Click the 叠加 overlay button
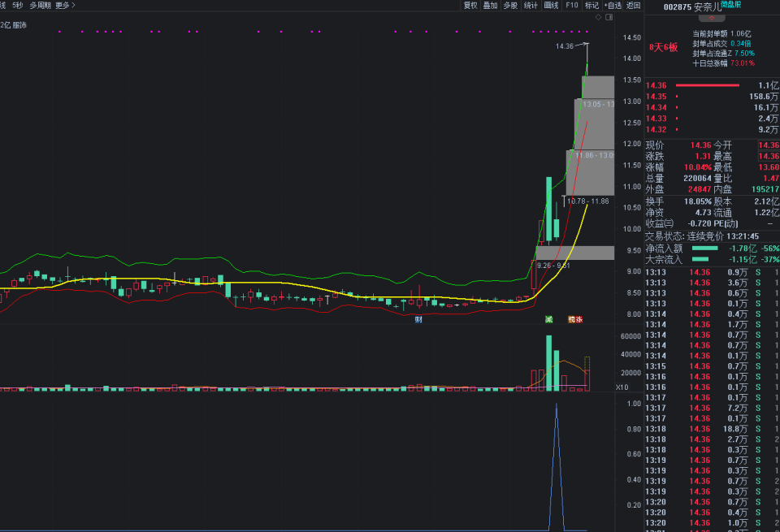This screenshot has width=780, height=532. pos(490,5)
